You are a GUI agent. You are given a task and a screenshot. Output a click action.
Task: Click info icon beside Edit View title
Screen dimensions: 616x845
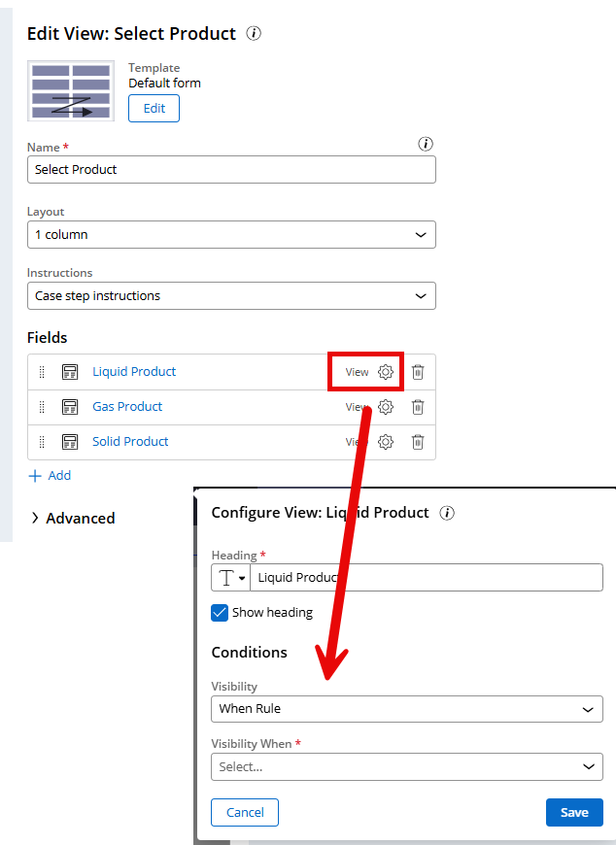point(254,32)
